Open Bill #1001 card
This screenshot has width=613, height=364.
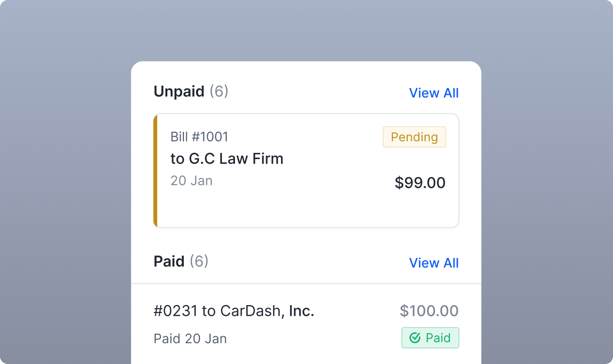click(x=306, y=171)
